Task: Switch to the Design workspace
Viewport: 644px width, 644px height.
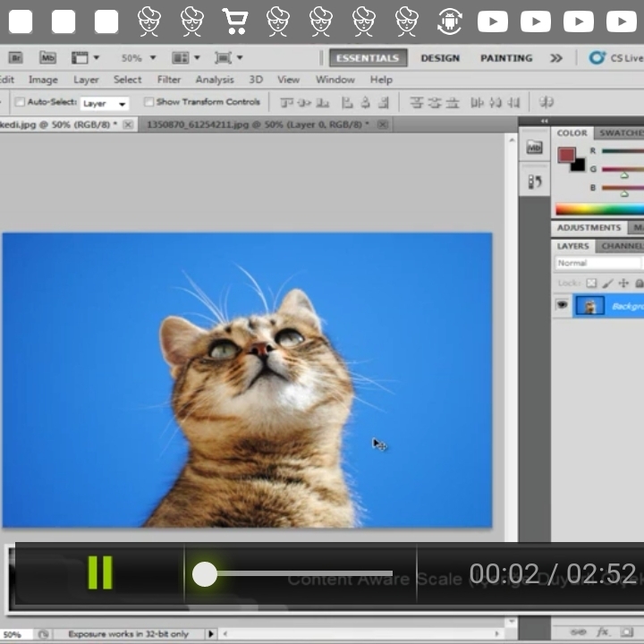Action: pos(440,58)
